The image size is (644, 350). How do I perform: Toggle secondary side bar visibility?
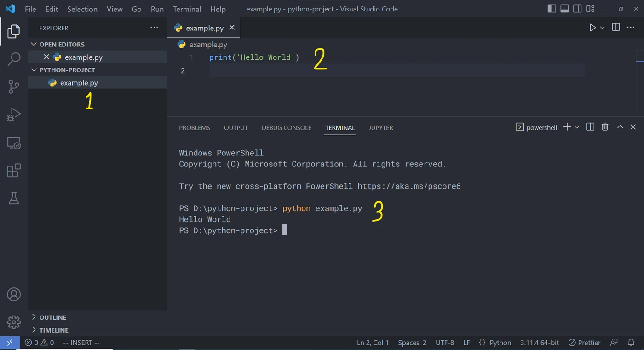pyautogui.click(x=578, y=9)
